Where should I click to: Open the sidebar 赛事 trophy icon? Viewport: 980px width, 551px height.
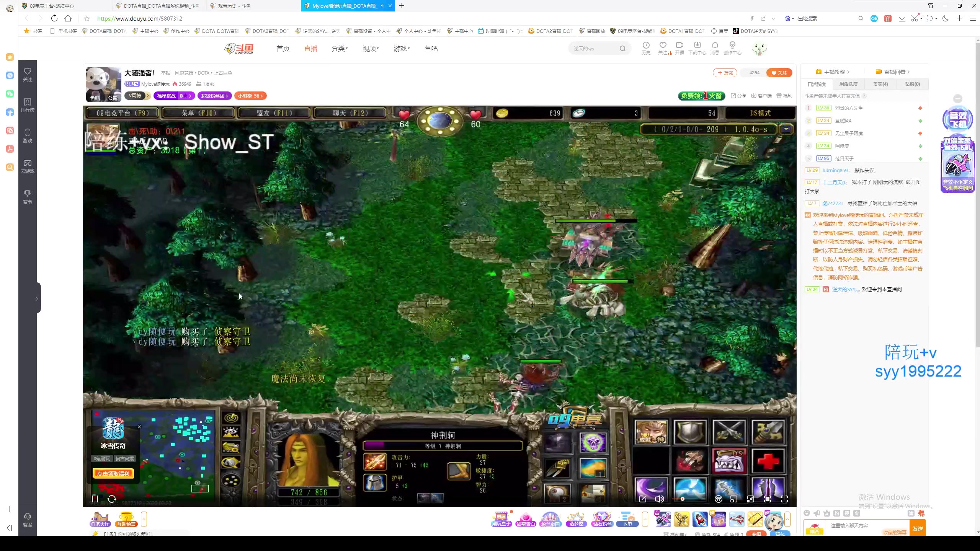pos(28,197)
